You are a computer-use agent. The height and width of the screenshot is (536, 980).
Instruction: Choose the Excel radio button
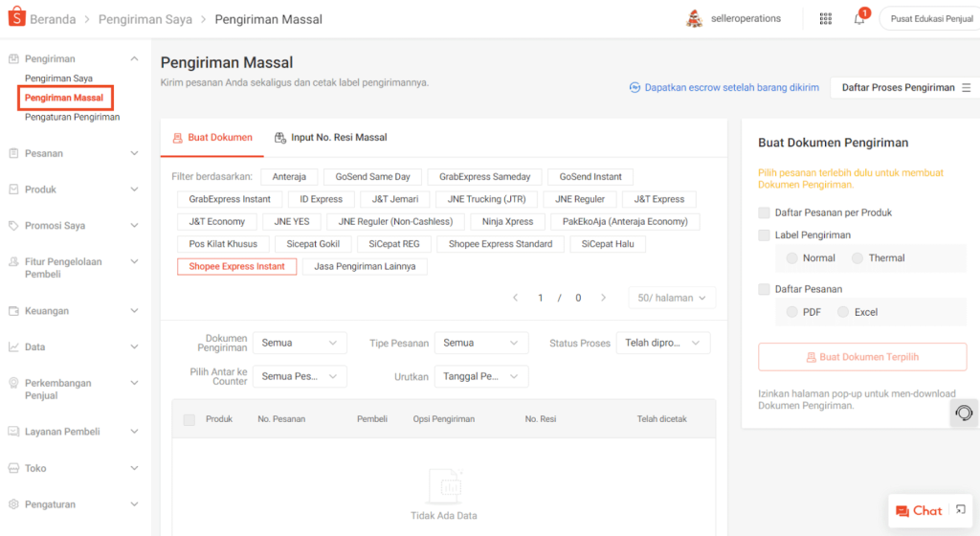tap(843, 312)
